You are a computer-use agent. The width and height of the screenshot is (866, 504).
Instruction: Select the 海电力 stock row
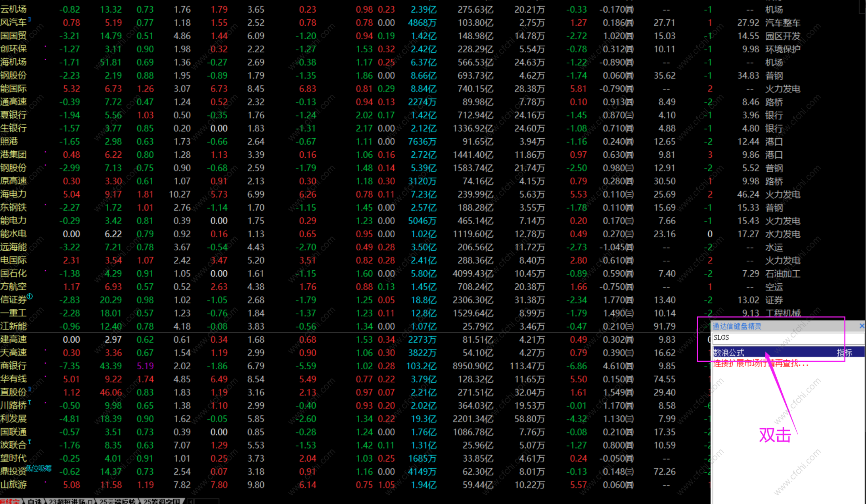[x=13, y=194]
